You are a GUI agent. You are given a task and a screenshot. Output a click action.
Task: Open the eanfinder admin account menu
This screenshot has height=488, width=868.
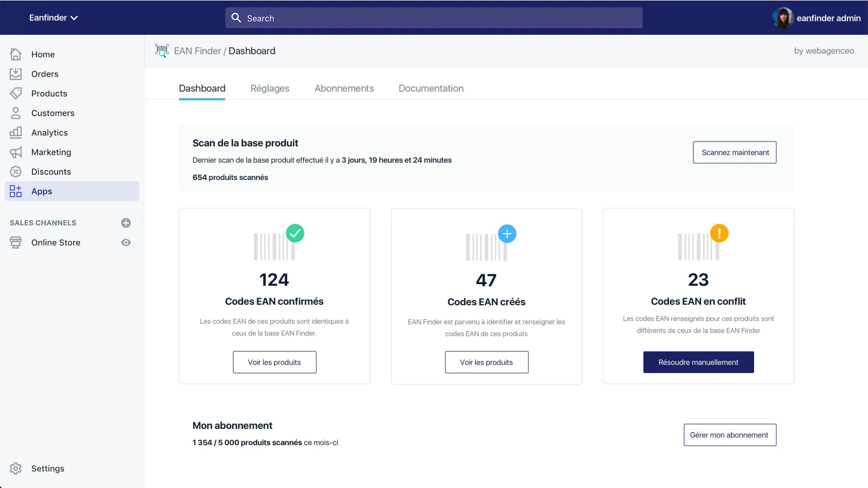816,18
